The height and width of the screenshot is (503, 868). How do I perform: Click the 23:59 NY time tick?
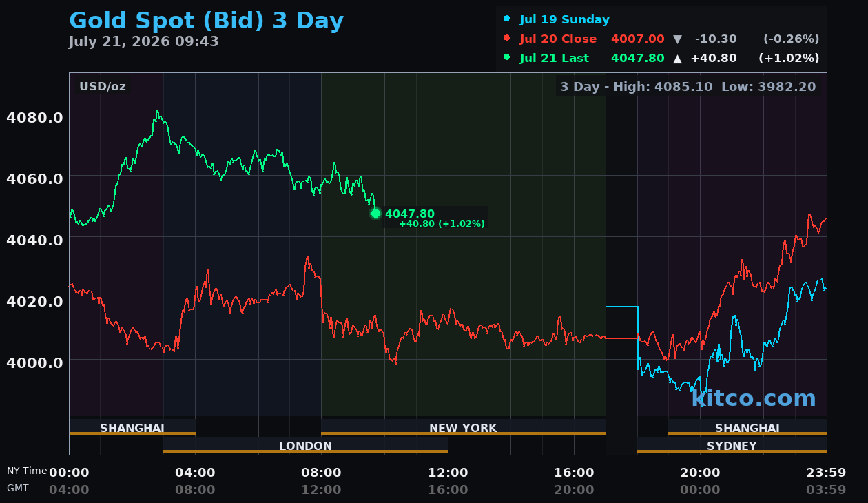pyautogui.click(x=826, y=473)
